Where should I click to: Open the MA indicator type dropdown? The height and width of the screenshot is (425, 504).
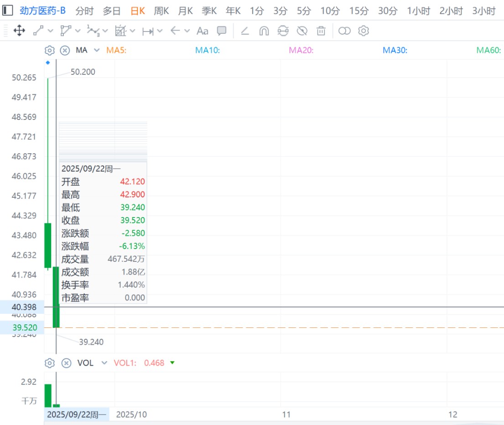[96, 50]
